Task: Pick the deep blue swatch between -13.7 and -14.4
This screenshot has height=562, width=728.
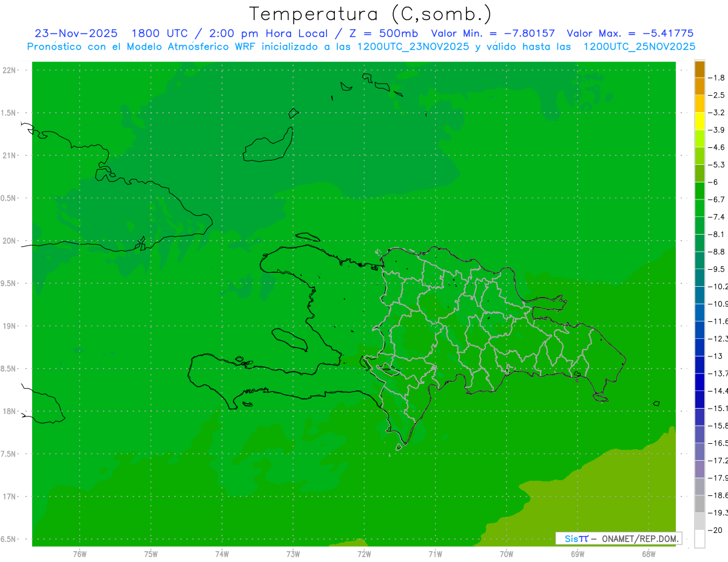Action: click(x=699, y=382)
